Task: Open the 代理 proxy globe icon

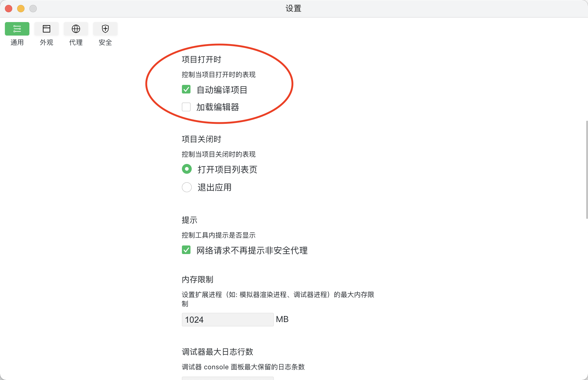Action: click(x=76, y=29)
